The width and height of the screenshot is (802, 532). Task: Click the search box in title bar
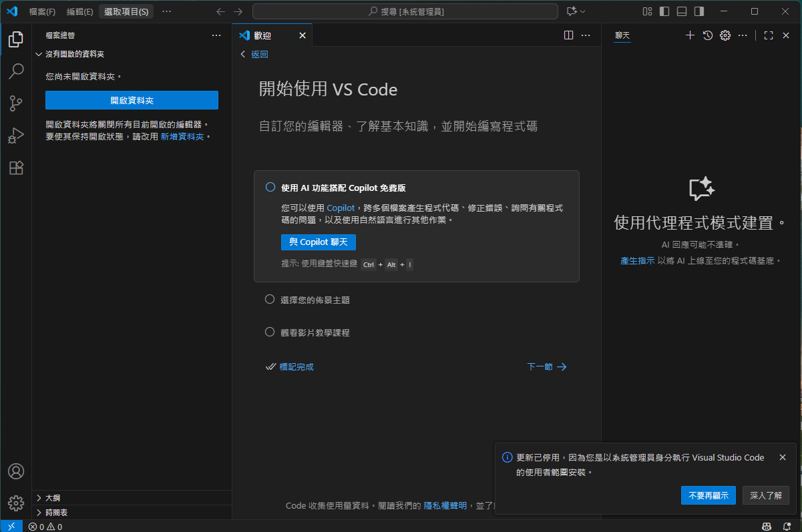tap(405, 11)
